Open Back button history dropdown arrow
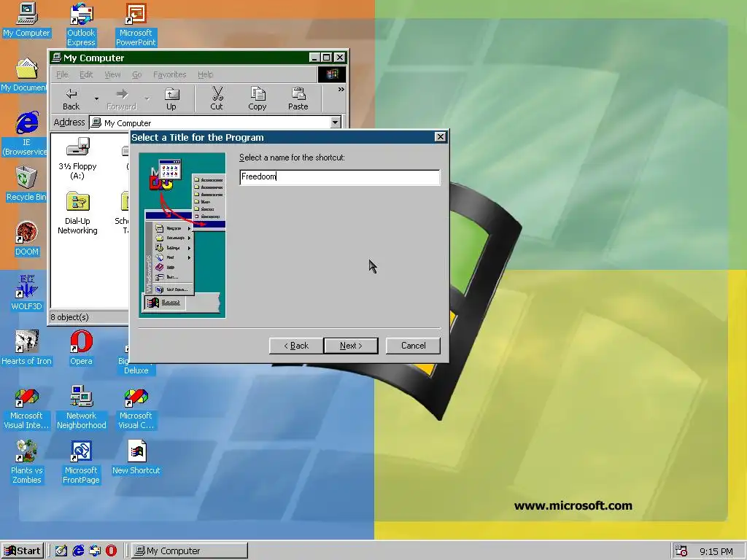The image size is (747, 560). (x=96, y=99)
